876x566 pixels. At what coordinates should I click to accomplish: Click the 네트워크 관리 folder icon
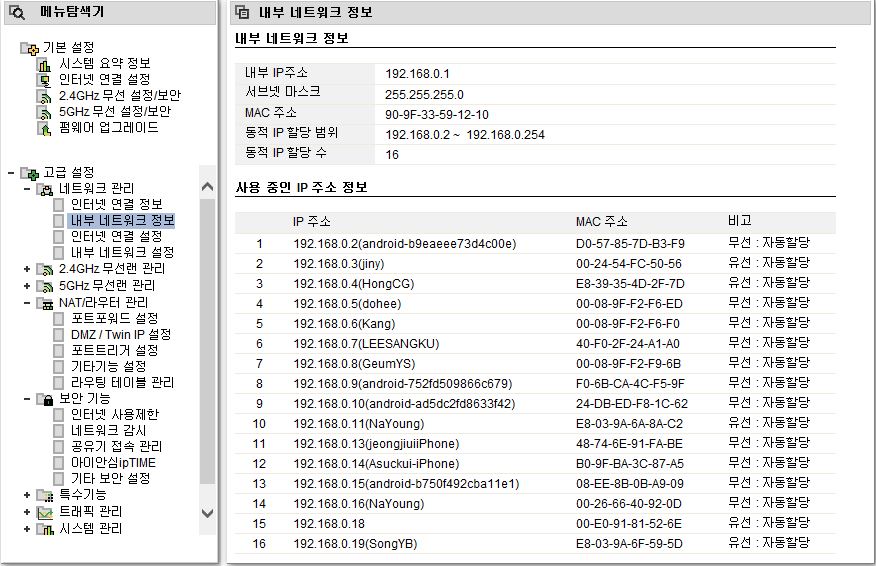[45, 189]
